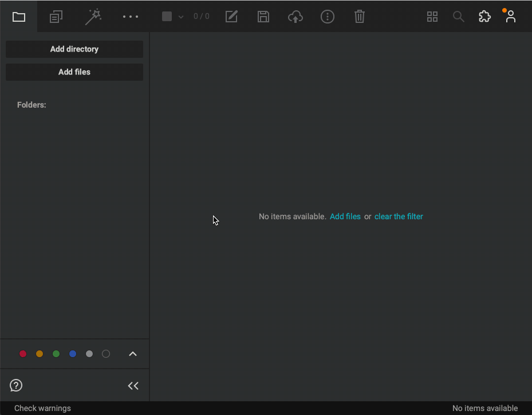Switch to grid view layout

pyautogui.click(x=432, y=16)
